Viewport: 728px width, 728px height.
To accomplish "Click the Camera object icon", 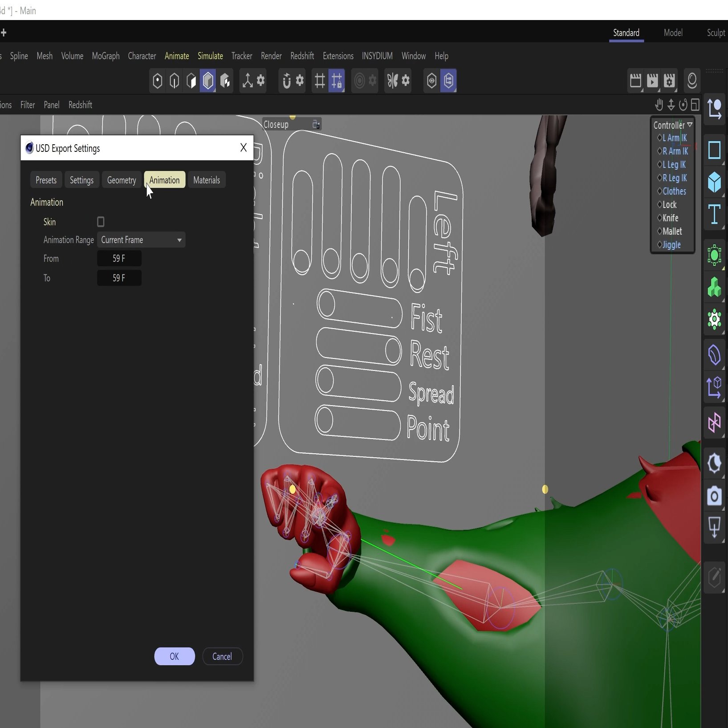I will tap(714, 496).
